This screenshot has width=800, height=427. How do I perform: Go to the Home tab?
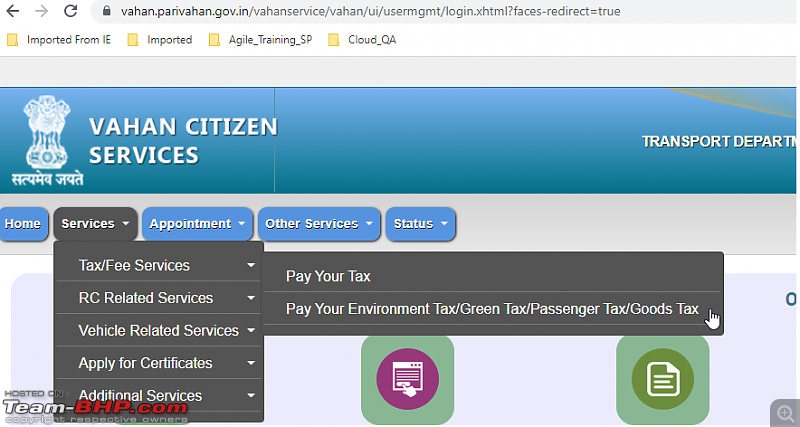[x=23, y=224]
